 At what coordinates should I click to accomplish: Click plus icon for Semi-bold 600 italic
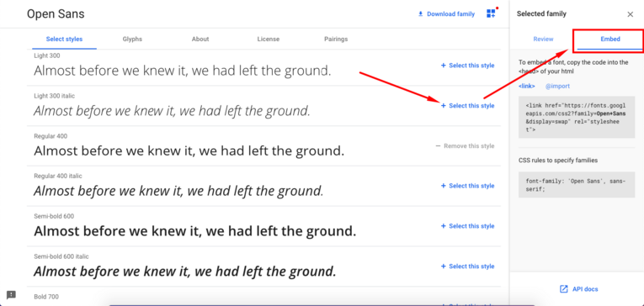(443, 266)
